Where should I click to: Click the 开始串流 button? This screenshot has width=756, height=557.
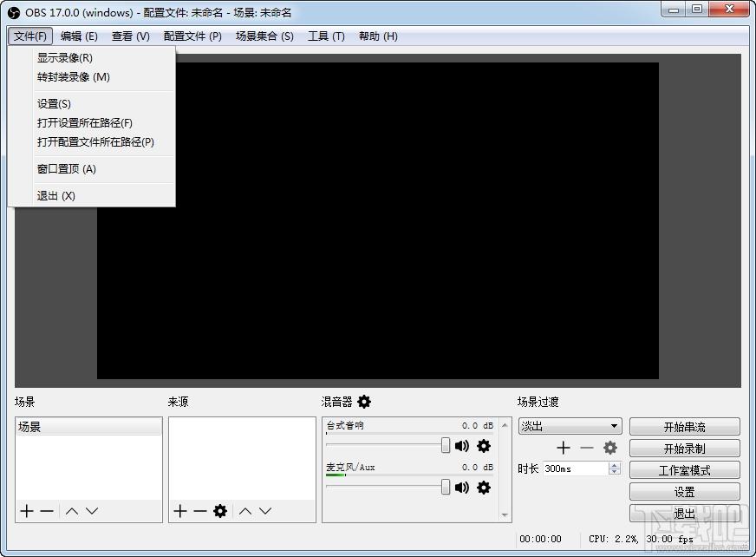[685, 427]
